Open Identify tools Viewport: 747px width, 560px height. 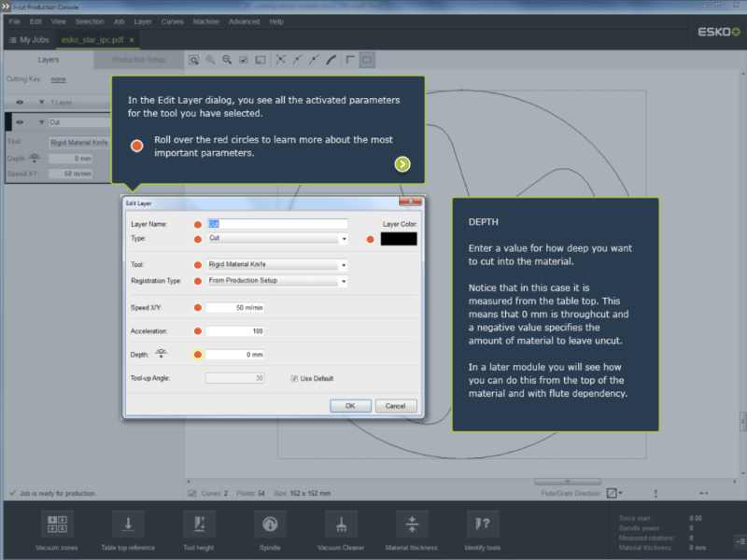point(483,525)
